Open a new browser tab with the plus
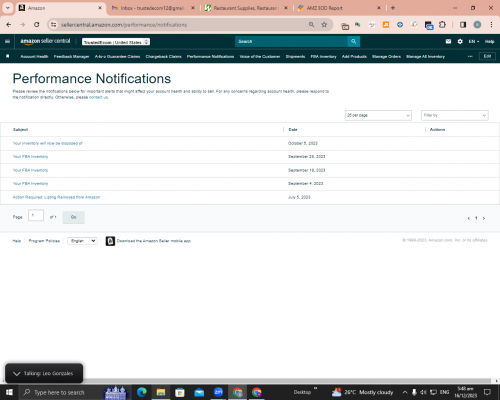The image size is (500, 400). coord(393,8)
